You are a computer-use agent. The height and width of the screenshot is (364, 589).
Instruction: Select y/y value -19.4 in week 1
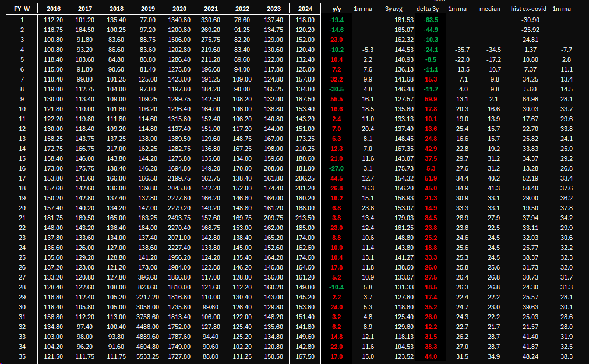pos(337,20)
